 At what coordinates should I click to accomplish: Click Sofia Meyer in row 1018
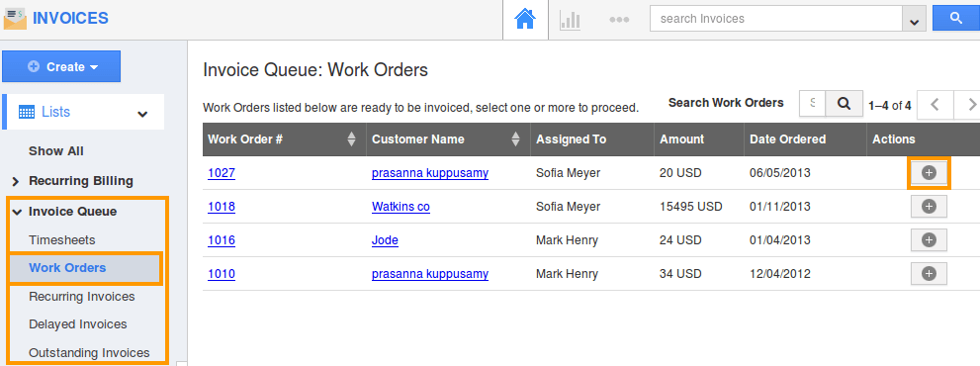pos(569,207)
